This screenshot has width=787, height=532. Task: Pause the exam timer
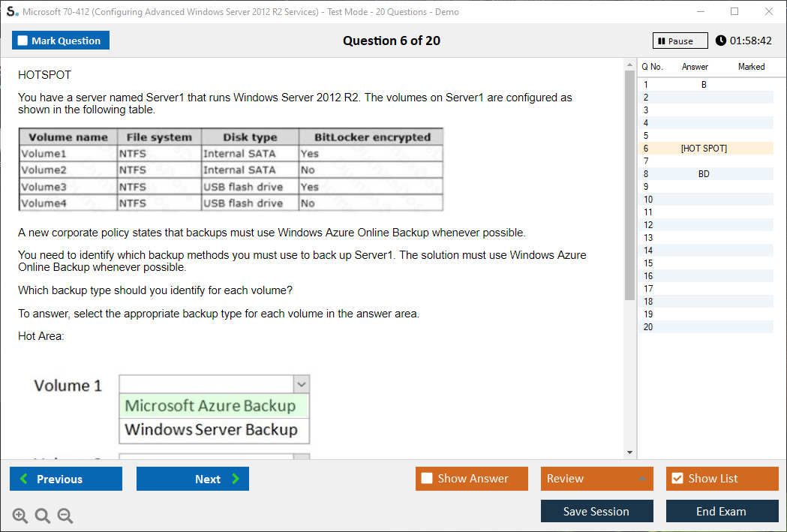(680, 41)
